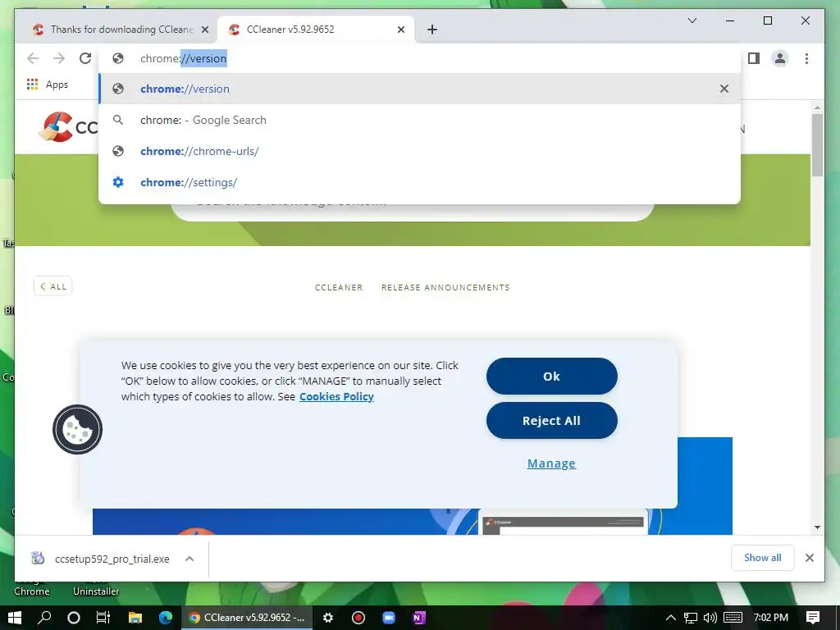
Task: Select the 'CCleaner v5.92.9652' tab
Action: (315, 30)
